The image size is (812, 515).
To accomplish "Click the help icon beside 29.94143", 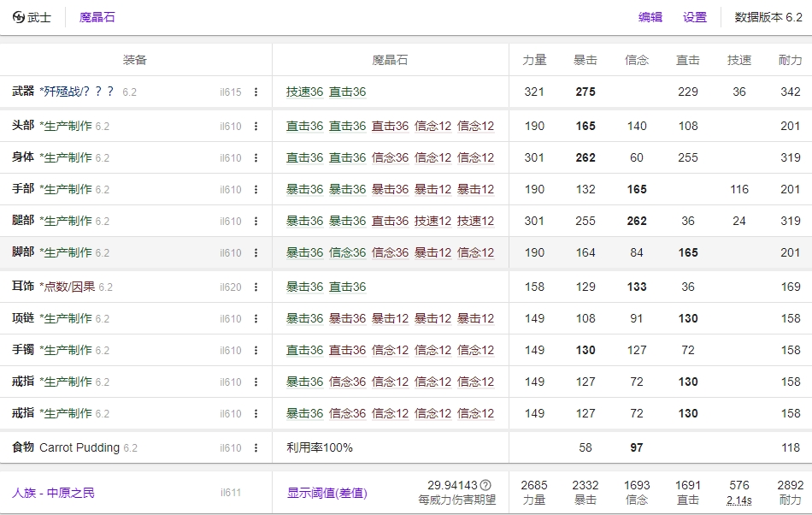I will click(x=485, y=485).
